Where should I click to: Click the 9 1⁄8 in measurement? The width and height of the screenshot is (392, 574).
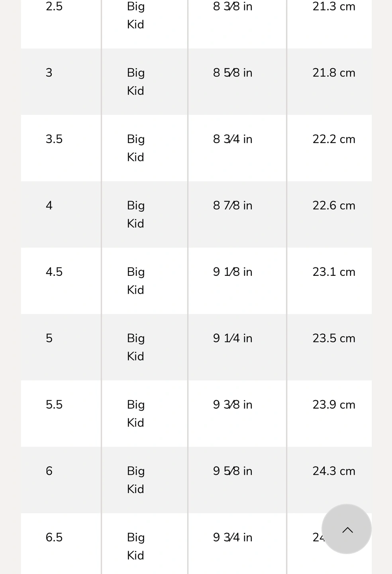(x=233, y=271)
